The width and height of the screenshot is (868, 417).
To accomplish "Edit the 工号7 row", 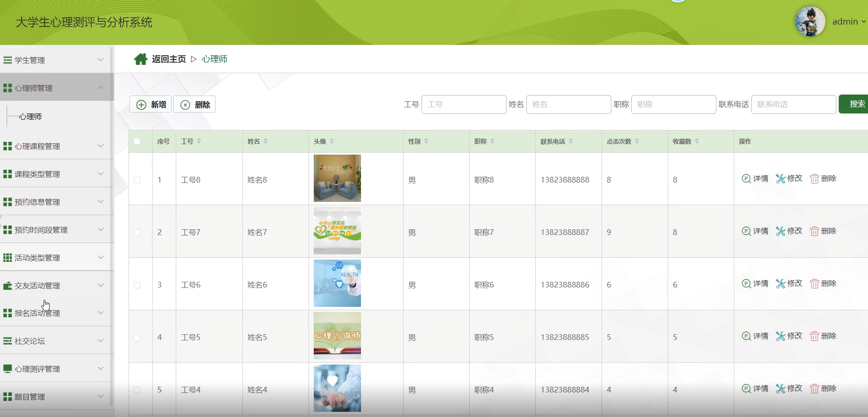I will pyautogui.click(x=789, y=231).
